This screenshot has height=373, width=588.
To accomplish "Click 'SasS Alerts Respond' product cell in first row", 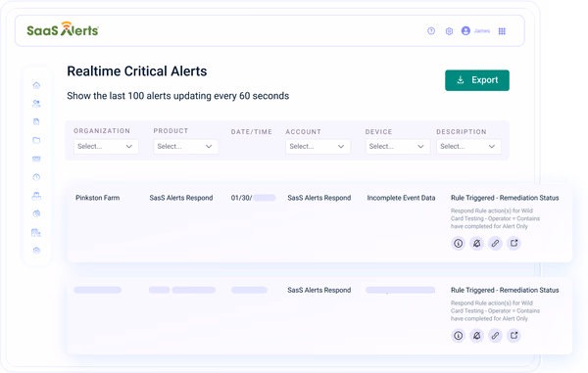I will (181, 198).
